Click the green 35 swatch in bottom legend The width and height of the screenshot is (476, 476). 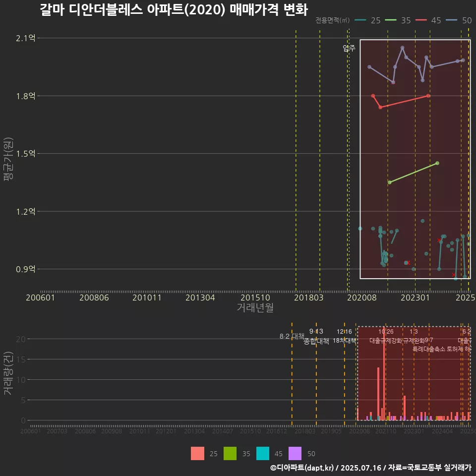click(230, 453)
